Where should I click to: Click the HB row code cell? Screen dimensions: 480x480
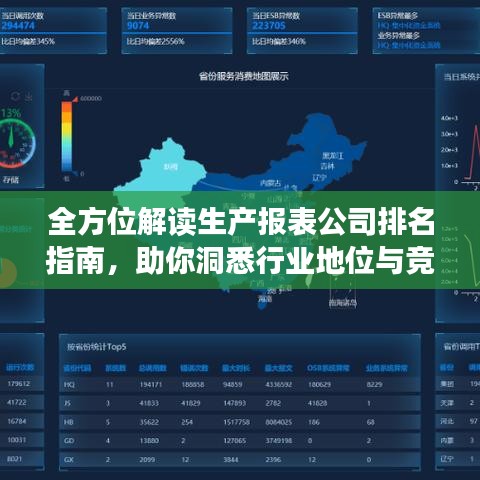click(x=68, y=422)
